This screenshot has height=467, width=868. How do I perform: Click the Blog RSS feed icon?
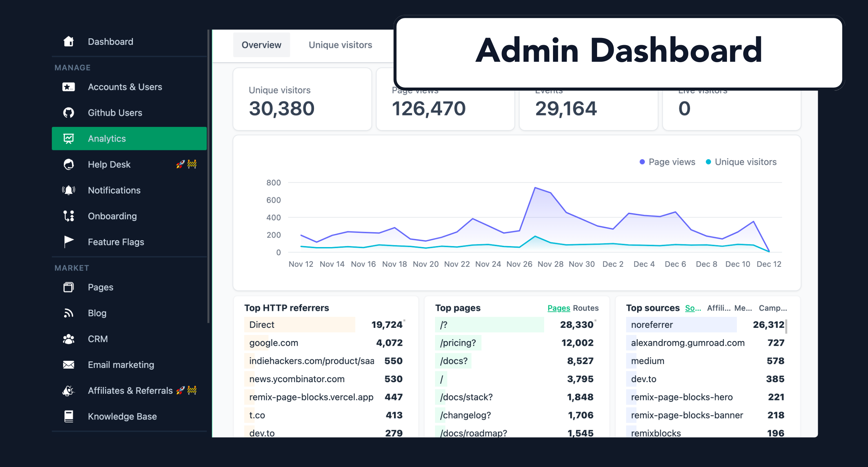[68, 313]
